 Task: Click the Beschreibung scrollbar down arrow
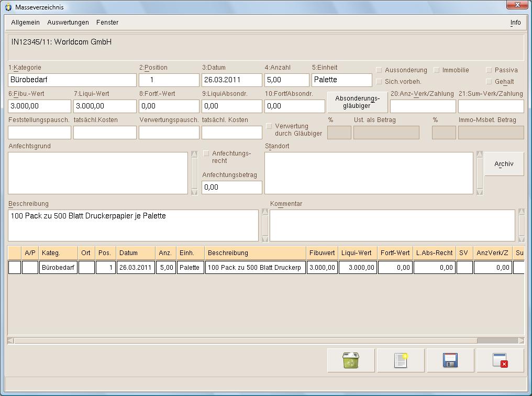tap(265, 239)
